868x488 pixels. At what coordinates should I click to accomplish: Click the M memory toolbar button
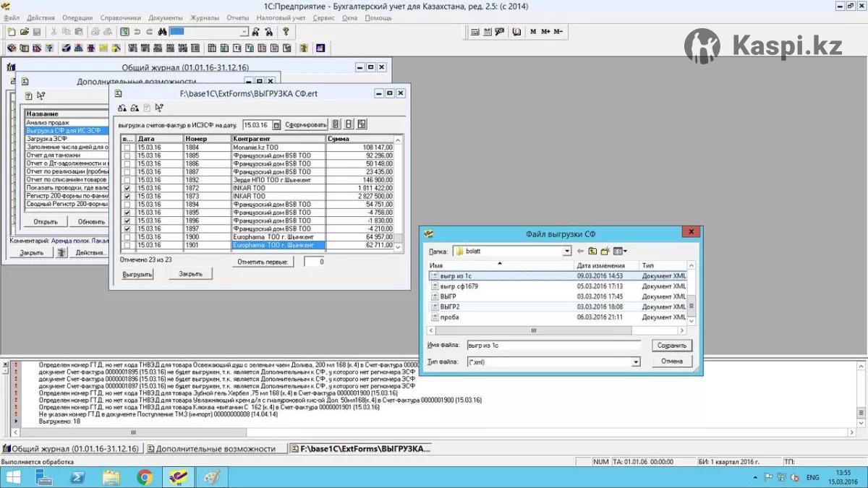tap(533, 32)
